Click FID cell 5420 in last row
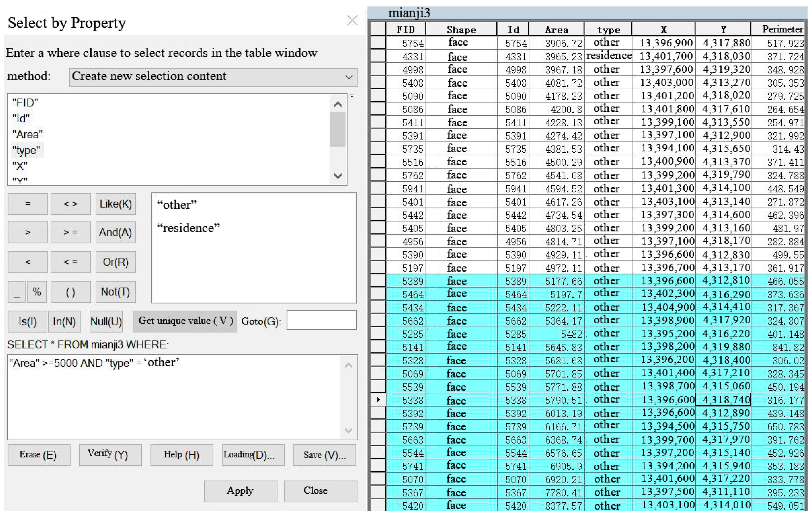This screenshot has height=516, width=812. [x=406, y=506]
